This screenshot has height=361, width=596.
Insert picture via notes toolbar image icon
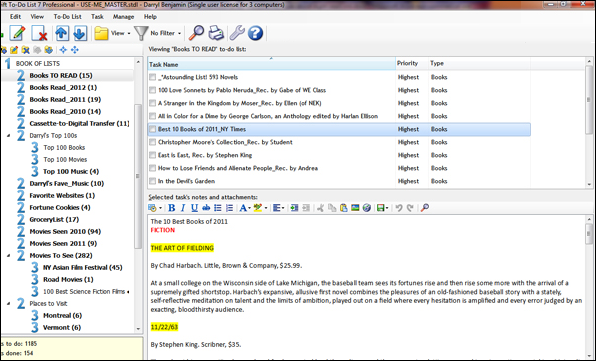355,207
